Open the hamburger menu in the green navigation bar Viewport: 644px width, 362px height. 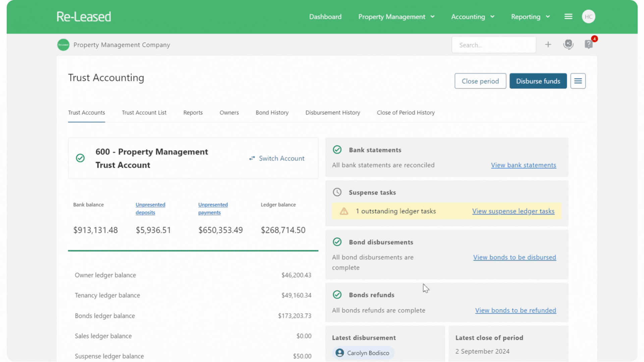tap(568, 16)
